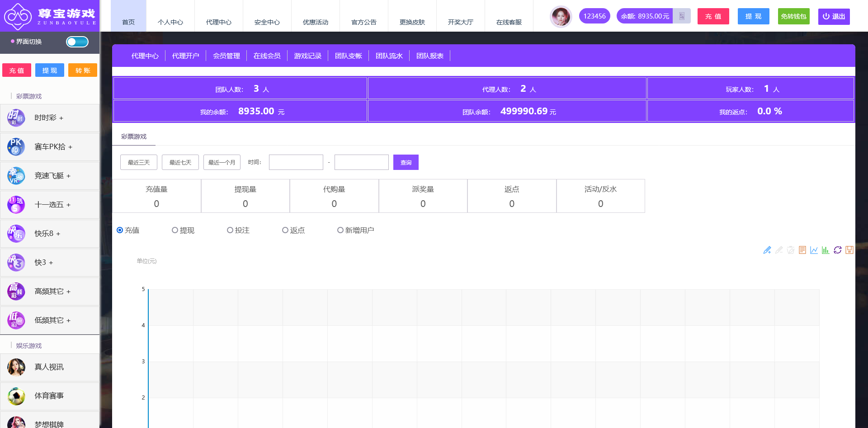The width and height of the screenshot is (868, 428).
Task: Toggle the 界面切换 switch
Action: point(77,42)
